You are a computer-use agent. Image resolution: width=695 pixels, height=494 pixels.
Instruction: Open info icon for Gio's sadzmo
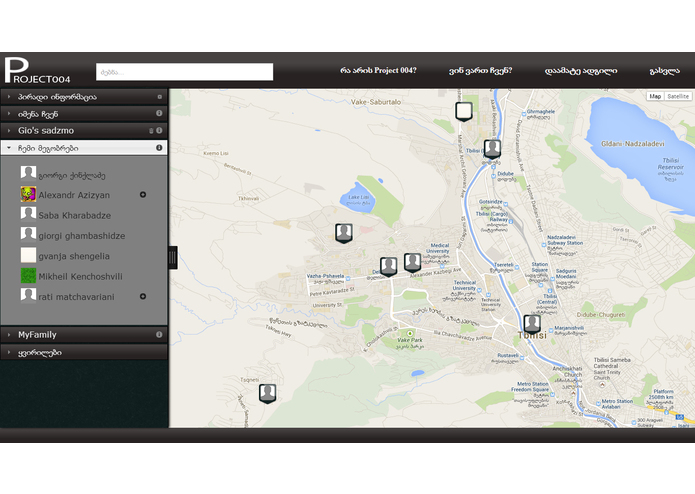tap(159, 131)
